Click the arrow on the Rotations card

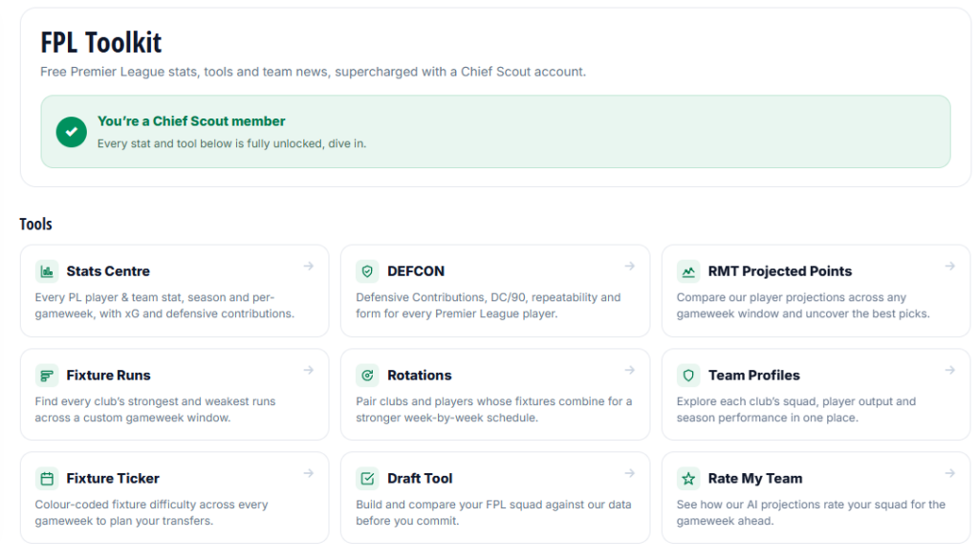click(x=629, y=370)
